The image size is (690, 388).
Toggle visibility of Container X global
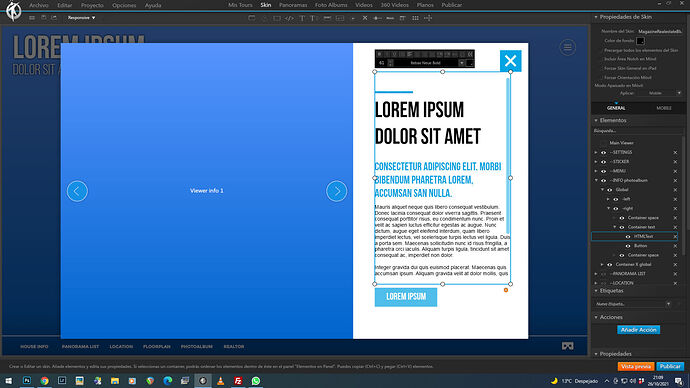pos(609,264)
